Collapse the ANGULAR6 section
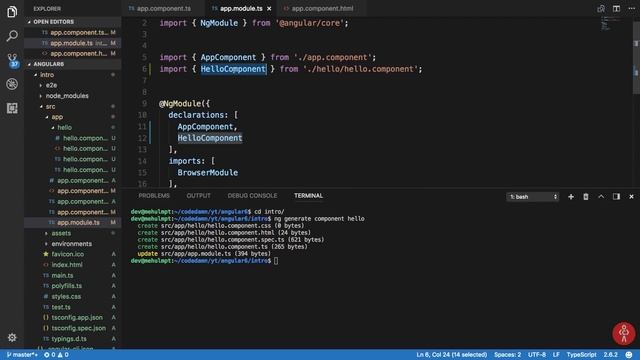This screenshot has width=640, height=360. point(73,64)
